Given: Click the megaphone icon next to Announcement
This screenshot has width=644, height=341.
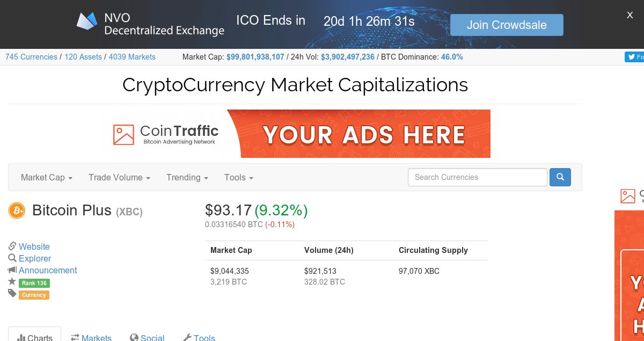Looking at the screenshot, I should (12, 270).
